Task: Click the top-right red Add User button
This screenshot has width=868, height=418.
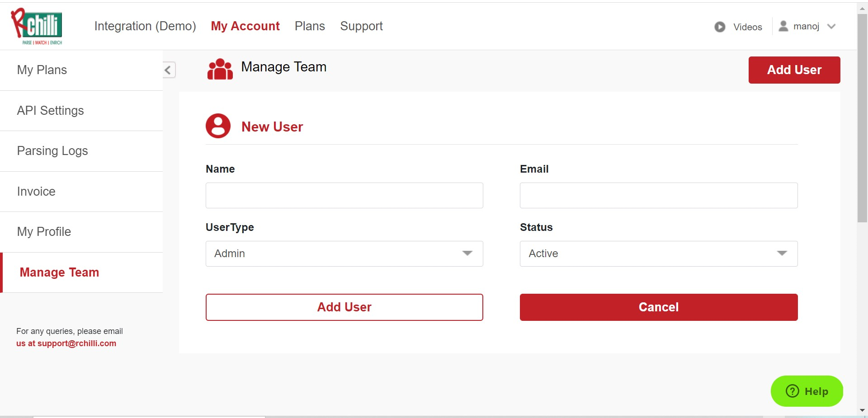Action: (794, 70)
